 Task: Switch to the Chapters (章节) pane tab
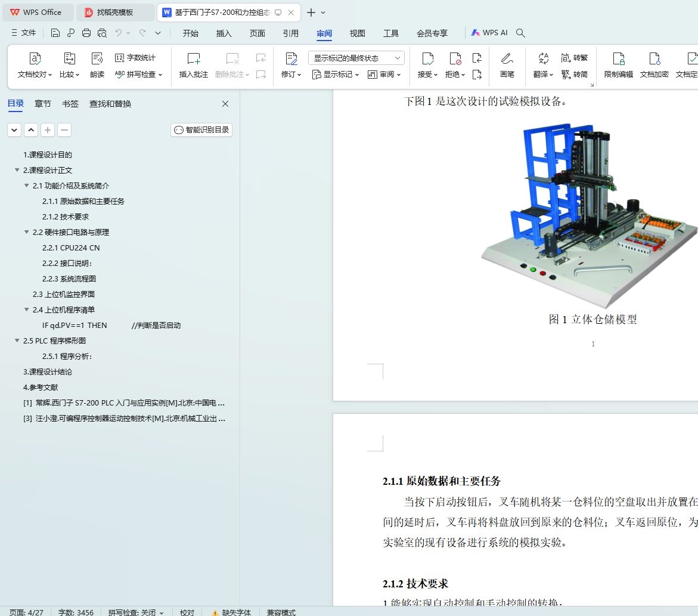pyautogui.click(x=43, y=104)
